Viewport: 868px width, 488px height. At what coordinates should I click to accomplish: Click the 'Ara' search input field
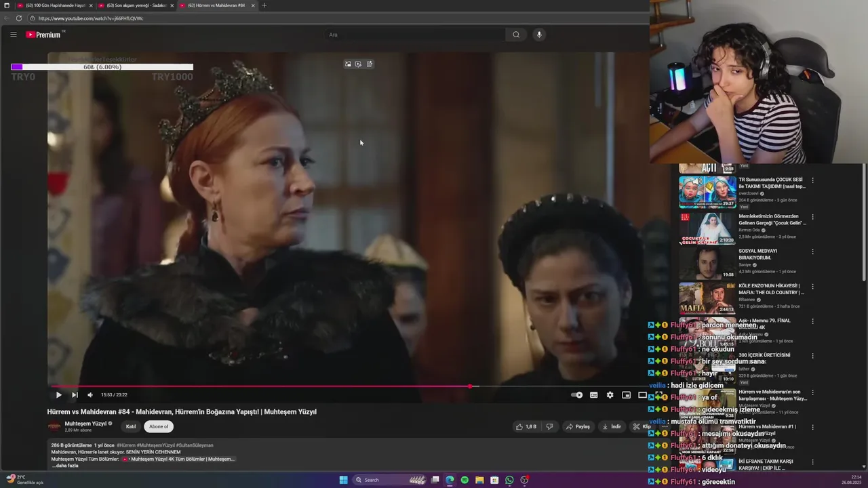point(415,35)
